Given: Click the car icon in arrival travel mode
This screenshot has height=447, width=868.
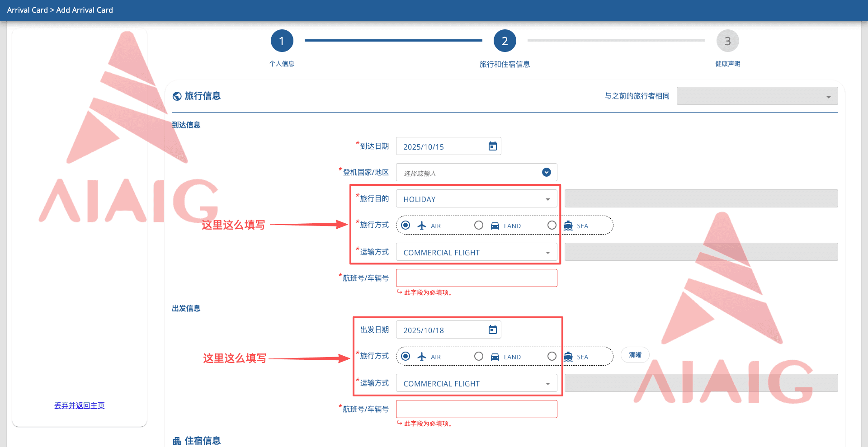Looking at the screenshot, I should 495,226.
